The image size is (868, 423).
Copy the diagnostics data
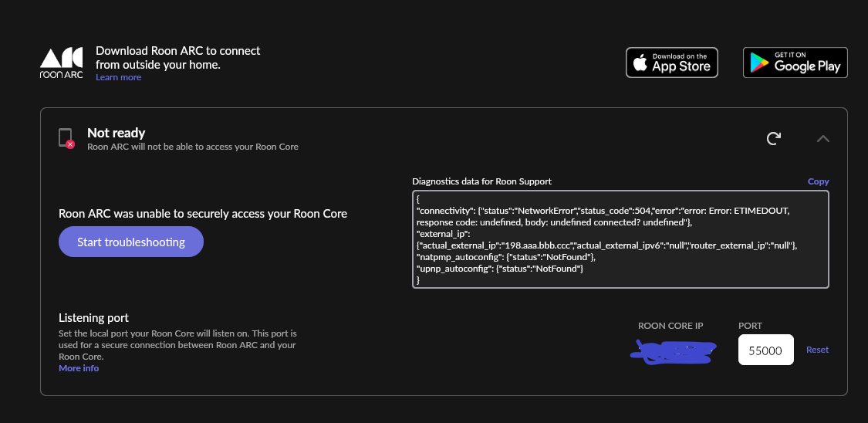pyautogui.click(x=818, y=181)
